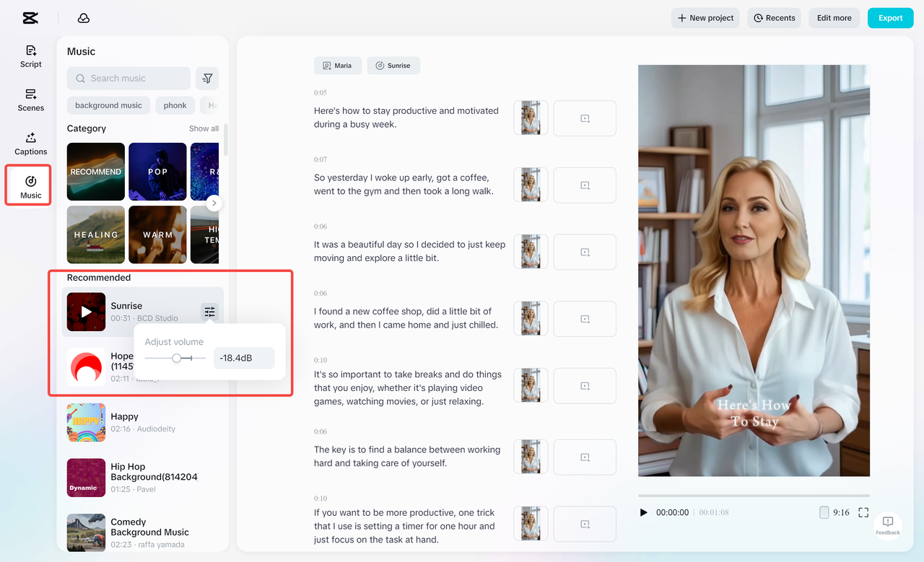The width and height of the screenshot is (924, 562).
Task: Select the Music panel
Action: pos(31,185)
